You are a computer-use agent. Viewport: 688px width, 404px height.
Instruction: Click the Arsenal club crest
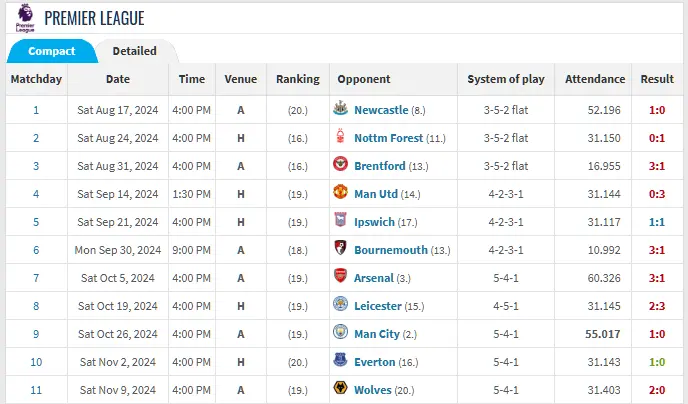[x=341, y=278]
